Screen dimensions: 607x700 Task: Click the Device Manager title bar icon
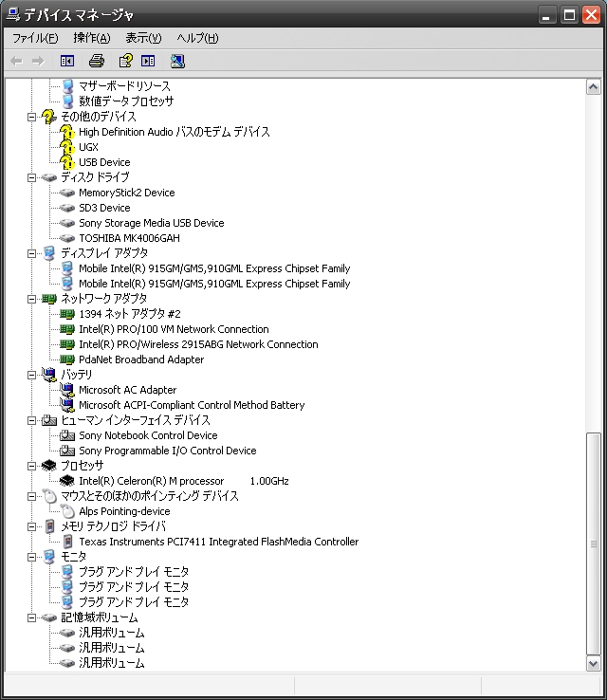point(13,15)
